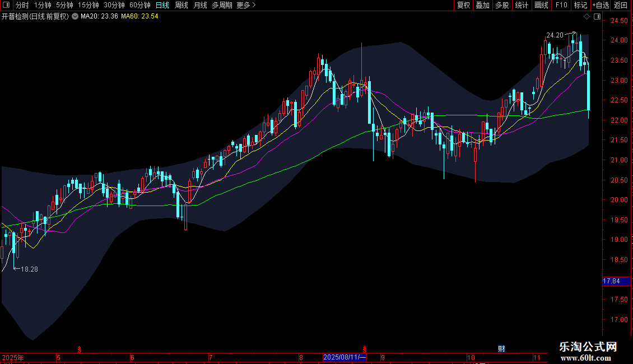Select the 60分钟 period
Image resolution: width=633 pixels, height=364 pixels.
point(139,5)
